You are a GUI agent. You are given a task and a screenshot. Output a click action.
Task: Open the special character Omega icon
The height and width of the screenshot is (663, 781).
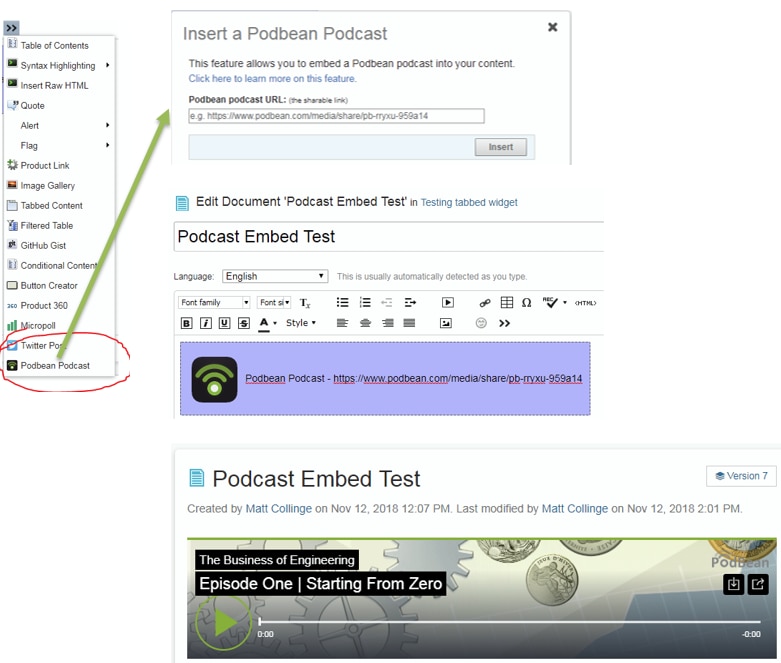point(526,302)
